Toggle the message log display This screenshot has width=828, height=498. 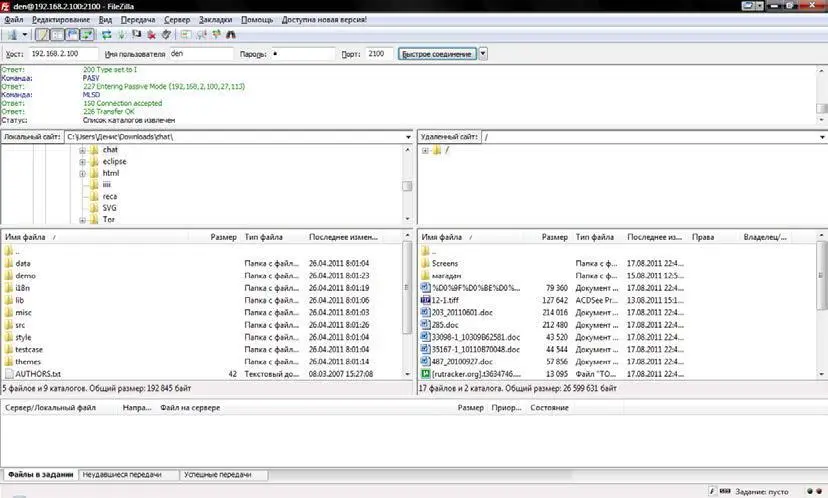tap(42, 35)
